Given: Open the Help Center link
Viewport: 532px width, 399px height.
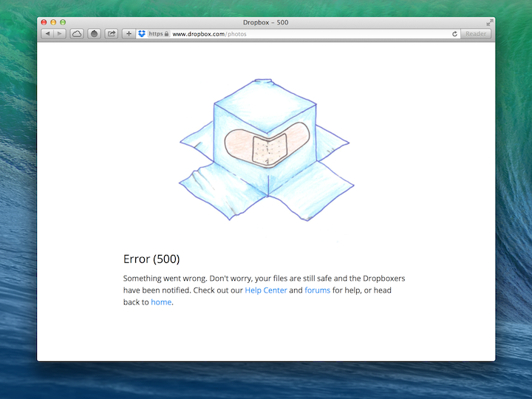Looking at the screenshot, I should [x=266, y=290].
